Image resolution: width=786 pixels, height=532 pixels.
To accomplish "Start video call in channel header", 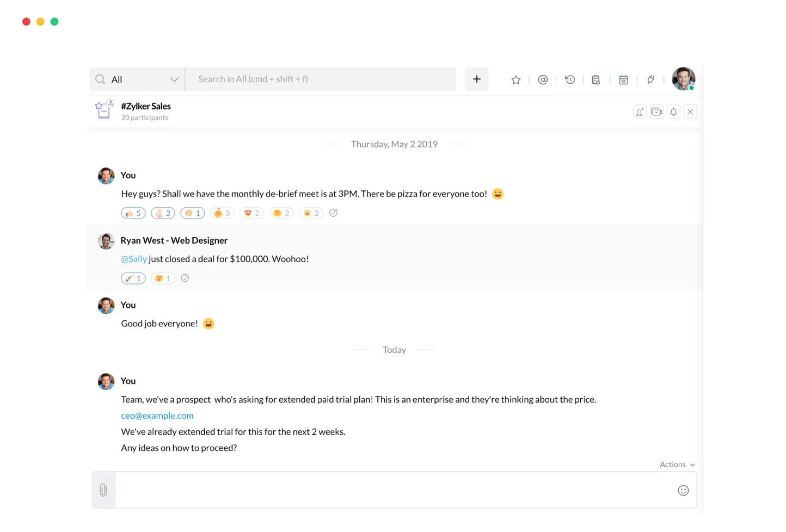I will (x=657, y=112).
